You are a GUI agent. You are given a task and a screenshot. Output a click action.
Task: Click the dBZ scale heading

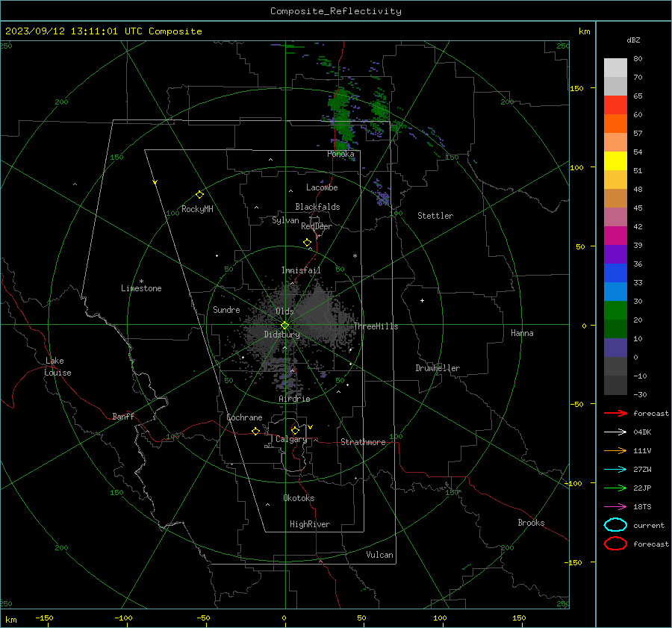pyautogui.click(x=633, y=40)
